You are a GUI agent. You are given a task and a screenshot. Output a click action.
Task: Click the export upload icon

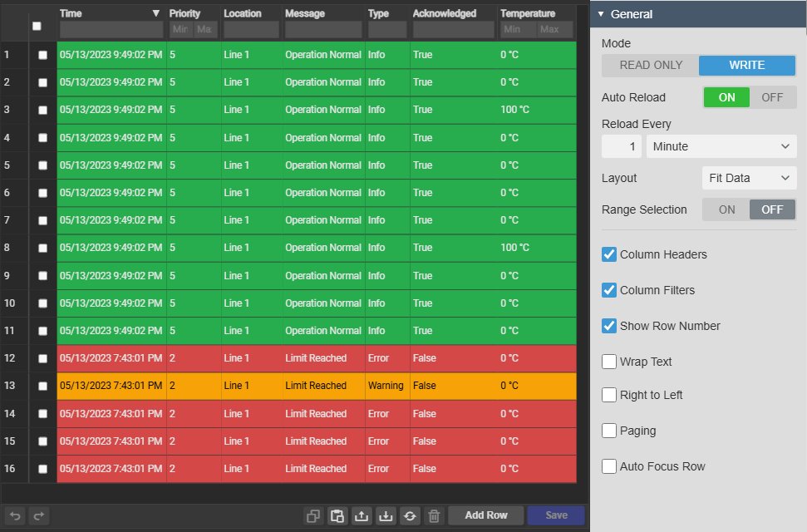[362, 515]
